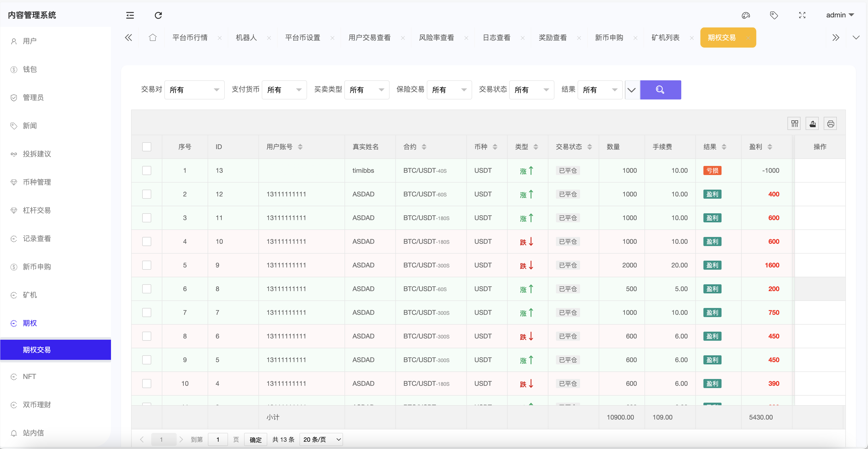Run a search with the blue search button
This screenshot has height=449, width=868.
click(x=660, y=90)
